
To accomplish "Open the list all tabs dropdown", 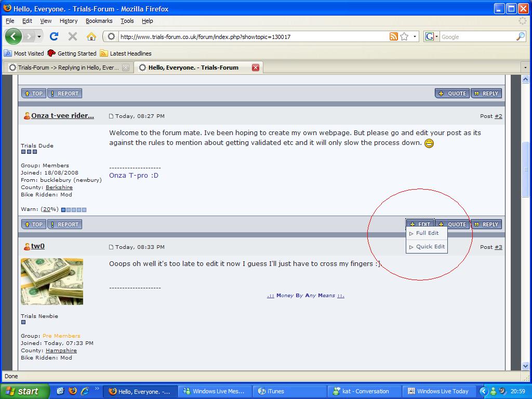I will (525, 68).
